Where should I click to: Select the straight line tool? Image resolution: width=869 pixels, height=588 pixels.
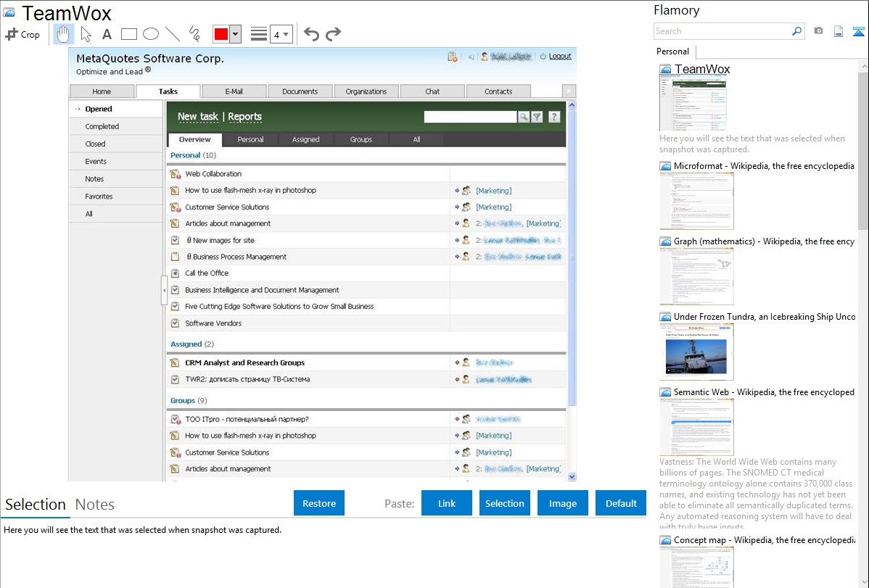point(173,34)
